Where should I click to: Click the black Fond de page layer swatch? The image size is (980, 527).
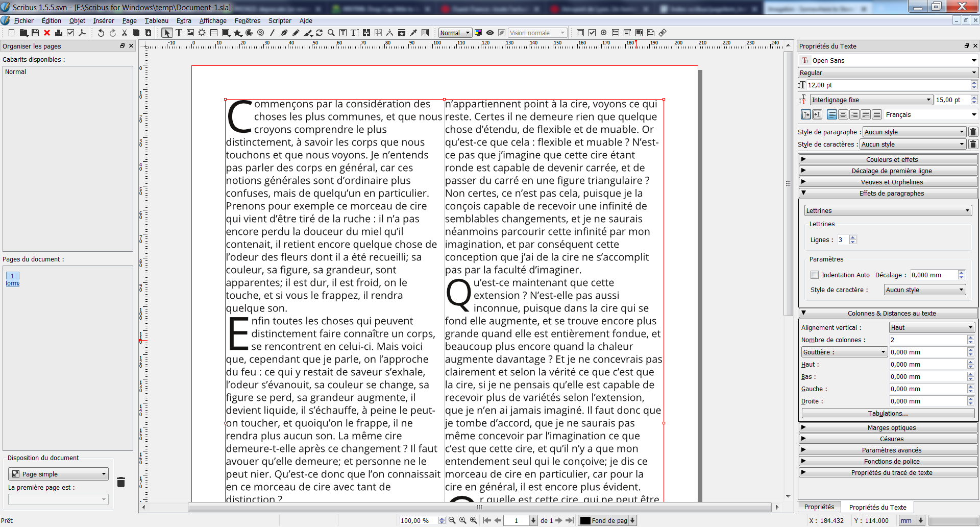point(585,520)
